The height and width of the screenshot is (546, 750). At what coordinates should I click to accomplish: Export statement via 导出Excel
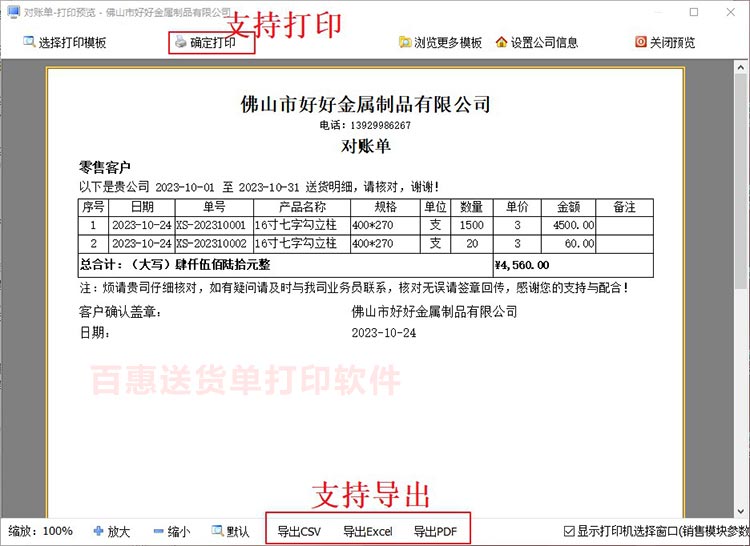click(368, 531)
